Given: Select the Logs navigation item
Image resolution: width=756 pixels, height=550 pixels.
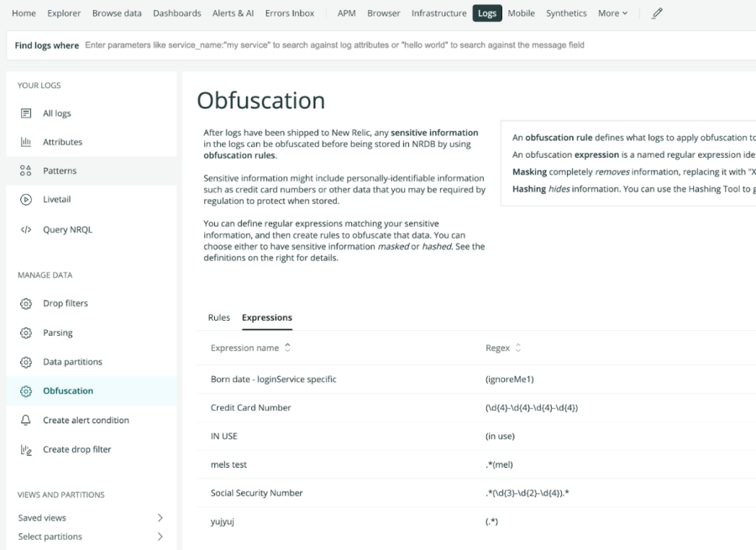Looking at the screenshot, I should (487, 13).
